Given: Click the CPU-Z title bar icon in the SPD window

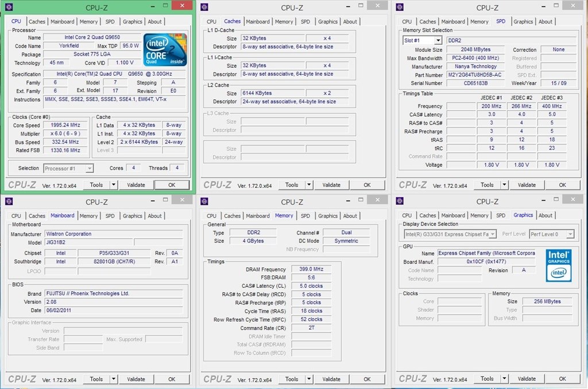Looking at the screenshot, I should tap(401, 7).
